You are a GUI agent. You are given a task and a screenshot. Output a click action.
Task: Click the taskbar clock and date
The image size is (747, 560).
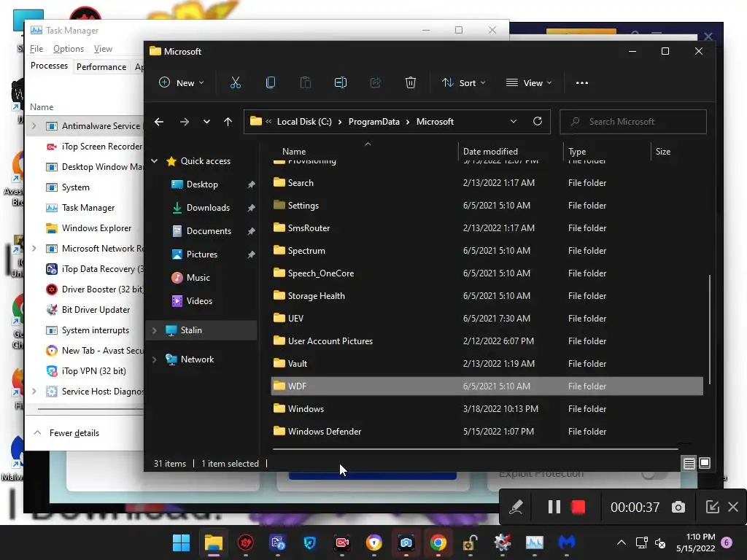click(x=695, y=542)
